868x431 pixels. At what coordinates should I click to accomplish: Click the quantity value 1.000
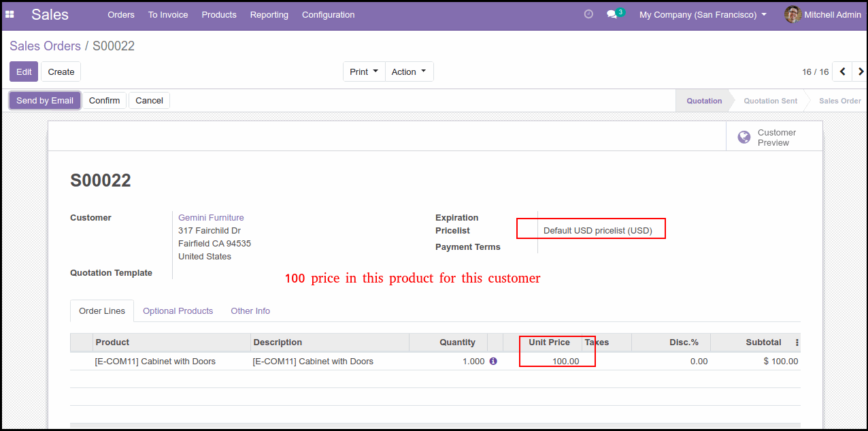click(x=473, y=362)
